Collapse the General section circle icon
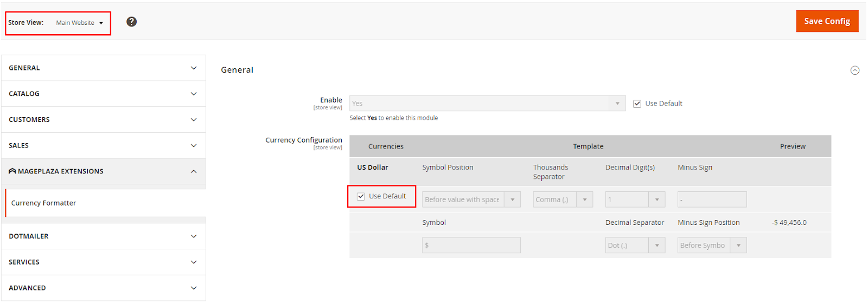 coord(855,70)
